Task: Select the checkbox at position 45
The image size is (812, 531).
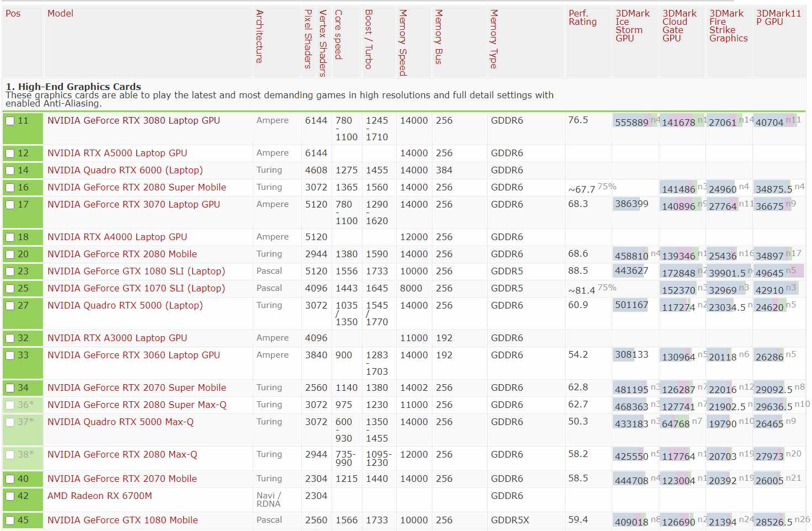Action: coord(10,521)
